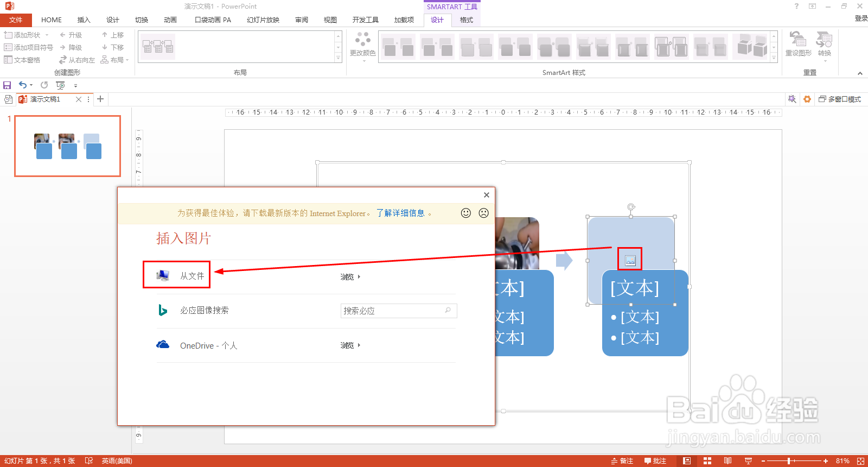Click the zoom in plus button
The width and height of the screenshot is (868, 467).
tap(826, 461)
